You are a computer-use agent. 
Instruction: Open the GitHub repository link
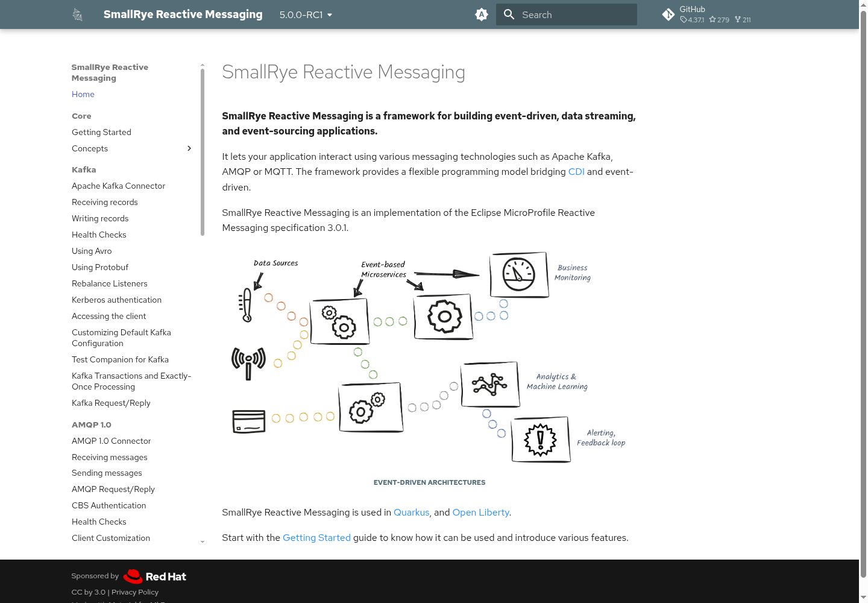[x=706, y=14]
